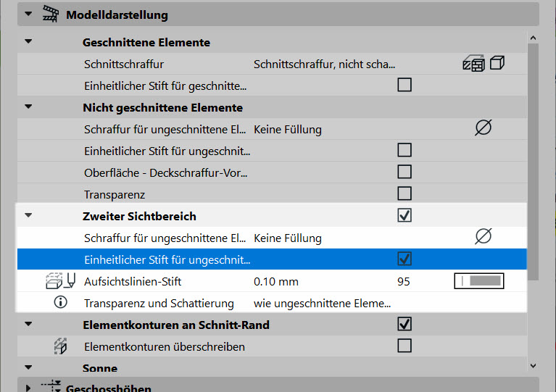Click empty-fill symbol under Zweiter Sichtbereich
Viewport: 556px width, 392px height.
483,236
